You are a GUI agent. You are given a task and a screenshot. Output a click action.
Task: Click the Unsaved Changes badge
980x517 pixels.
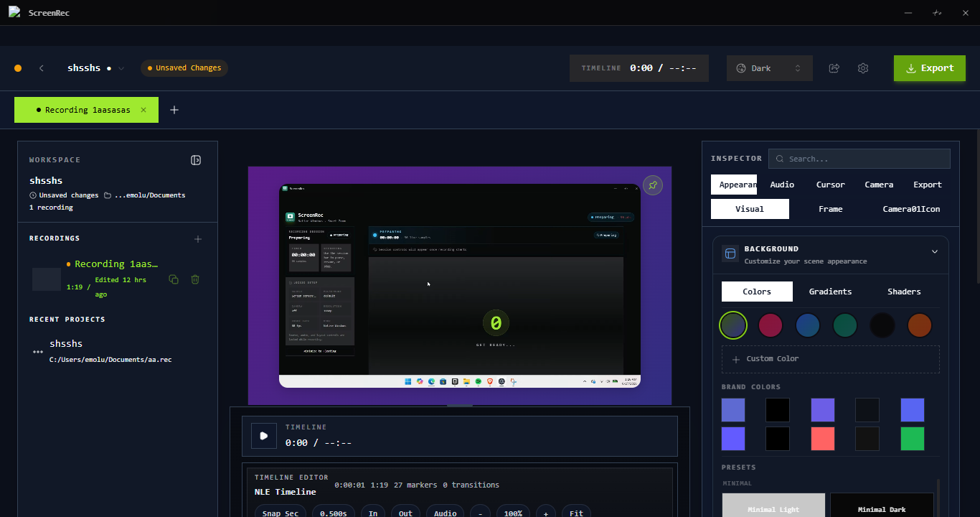pos(184,68)
